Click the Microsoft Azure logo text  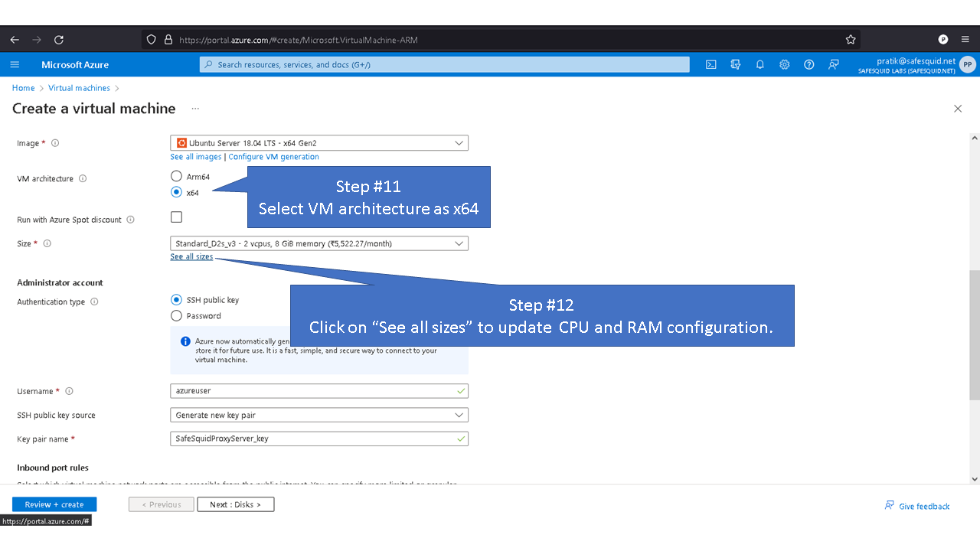pyautogui.click(x=75, y=65)
